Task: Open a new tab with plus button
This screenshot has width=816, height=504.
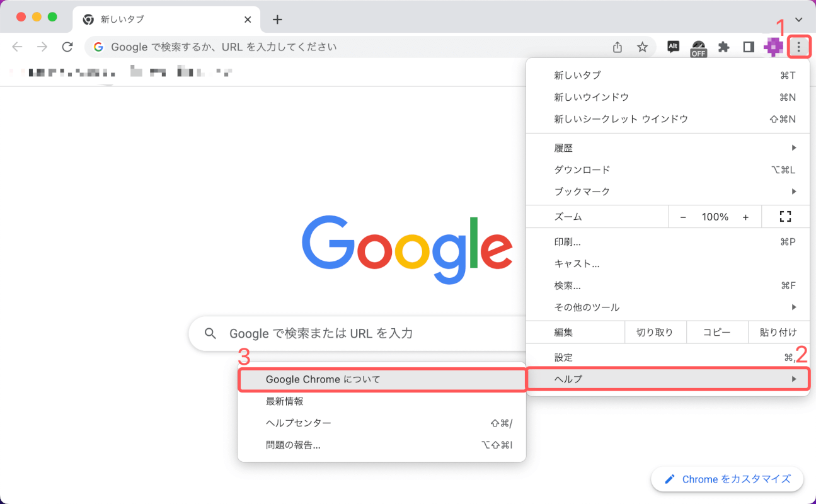Action: pos(277,20)
